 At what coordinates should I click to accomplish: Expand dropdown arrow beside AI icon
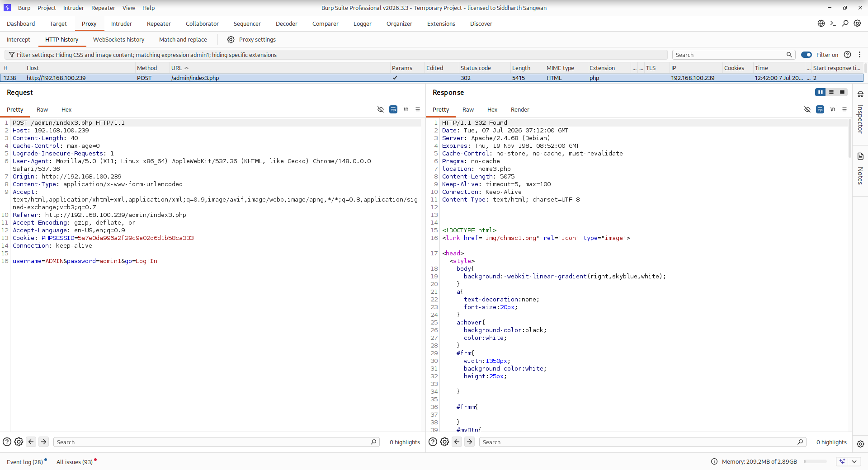(854, 461)
